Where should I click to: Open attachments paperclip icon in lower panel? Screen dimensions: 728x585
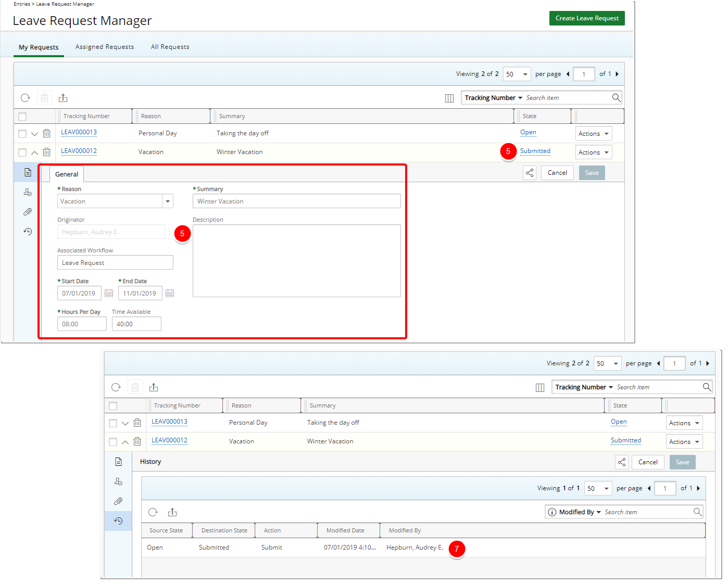tap(118, 501)
